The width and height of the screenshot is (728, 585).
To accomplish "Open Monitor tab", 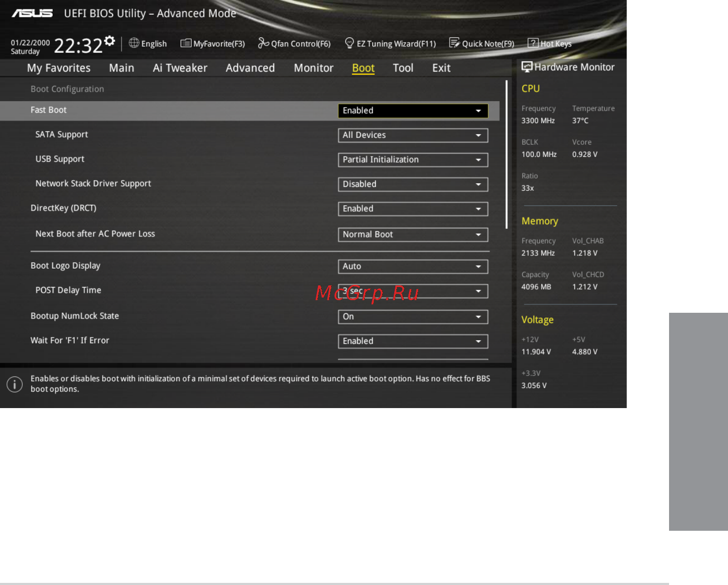I will tap(314, 68).
